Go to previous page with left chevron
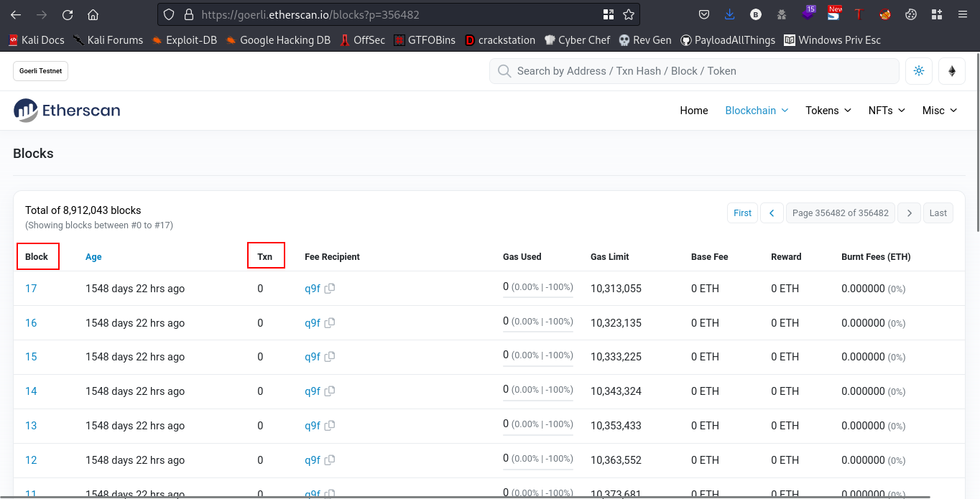 [772, 213]
